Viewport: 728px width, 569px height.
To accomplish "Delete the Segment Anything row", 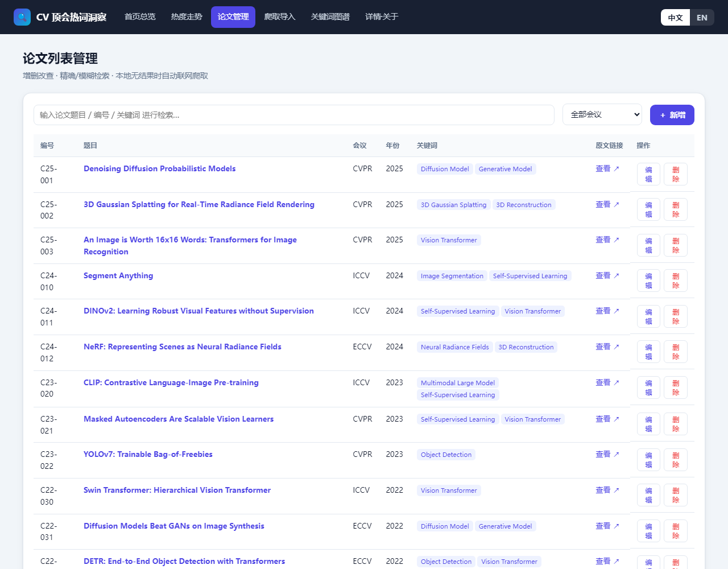I will [676, 281].
